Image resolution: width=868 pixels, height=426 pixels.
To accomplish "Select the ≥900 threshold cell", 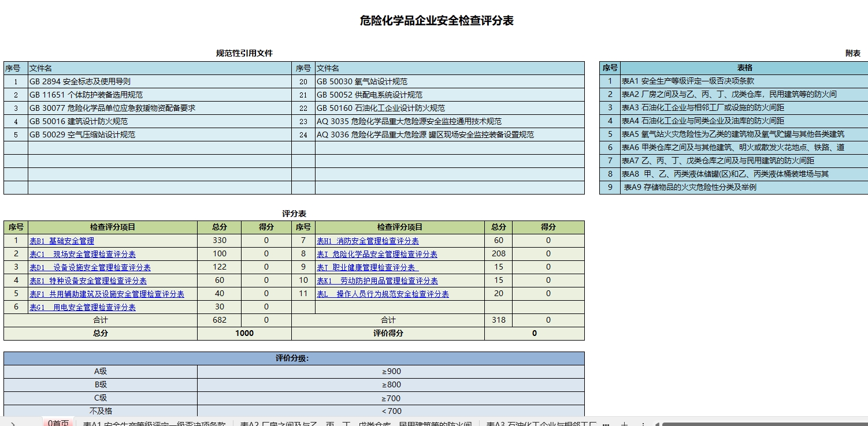I will [x=391, y=371].
